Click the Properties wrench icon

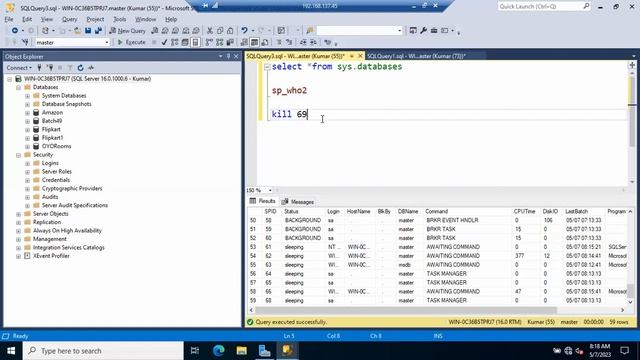(423, 31)
